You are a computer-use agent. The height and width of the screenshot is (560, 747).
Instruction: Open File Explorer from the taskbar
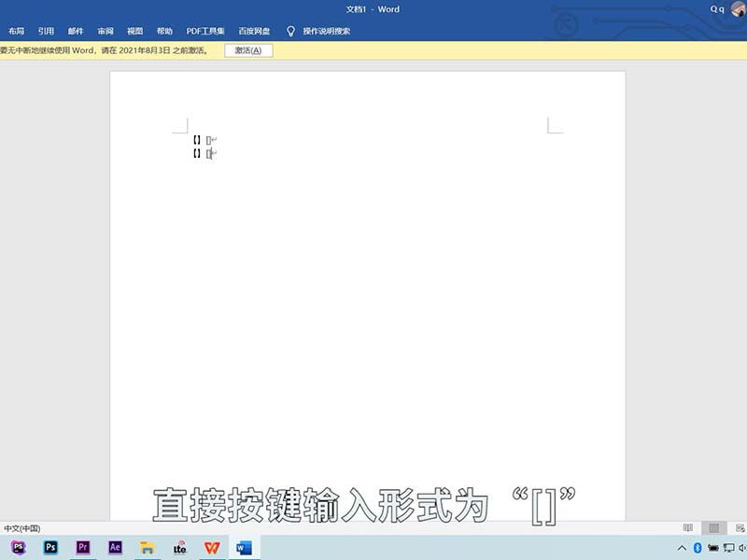tap(148, 548)
